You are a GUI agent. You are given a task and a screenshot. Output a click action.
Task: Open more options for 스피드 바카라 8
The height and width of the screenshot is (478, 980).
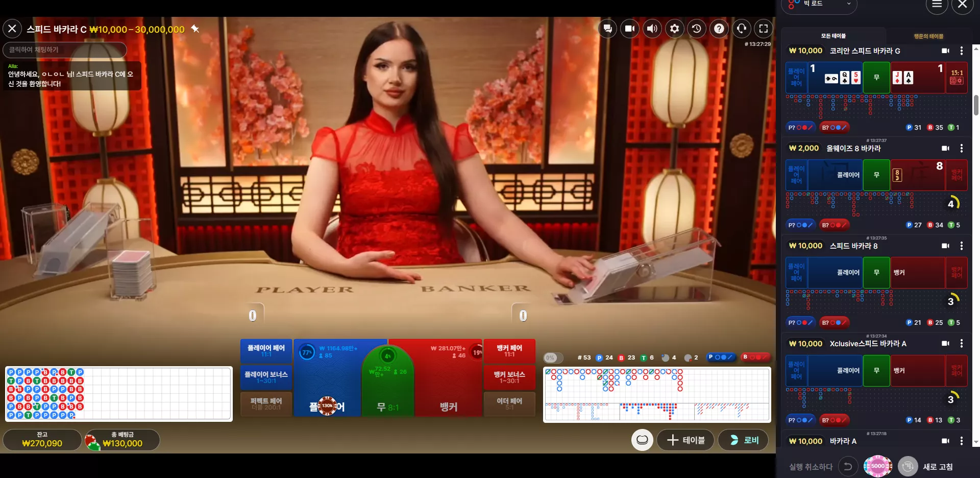tap(962, 246)
